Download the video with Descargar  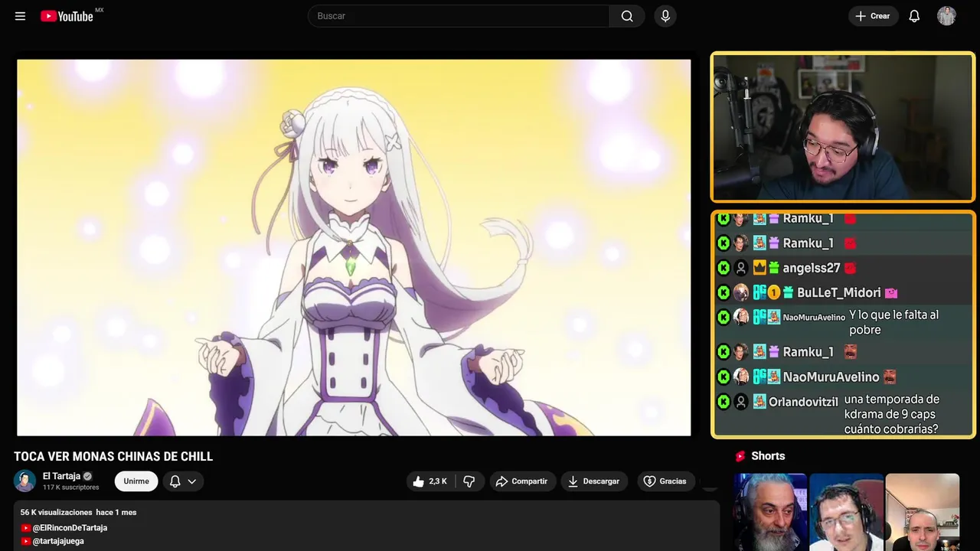[593, 481]
